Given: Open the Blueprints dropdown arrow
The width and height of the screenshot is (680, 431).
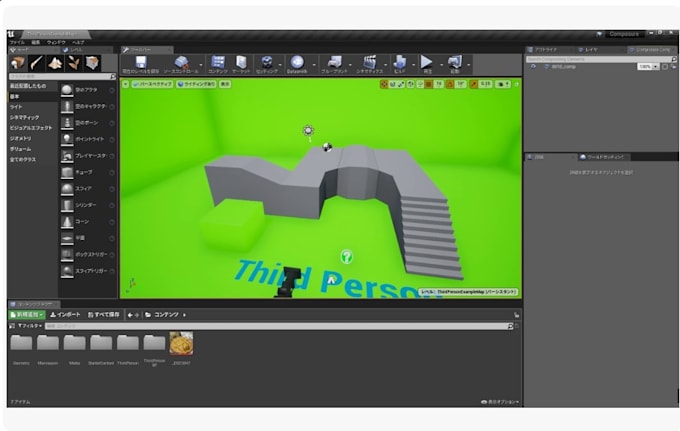Looking at the screenshot, I should [350, 65].
